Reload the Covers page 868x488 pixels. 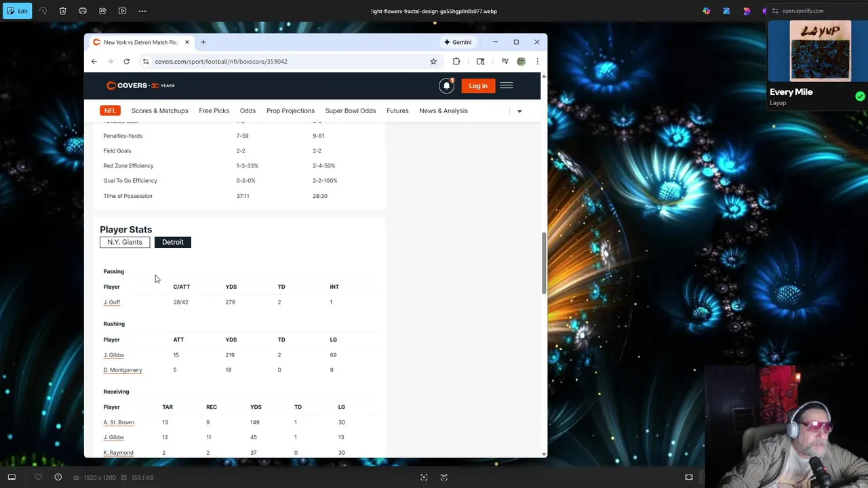(126, 61)
